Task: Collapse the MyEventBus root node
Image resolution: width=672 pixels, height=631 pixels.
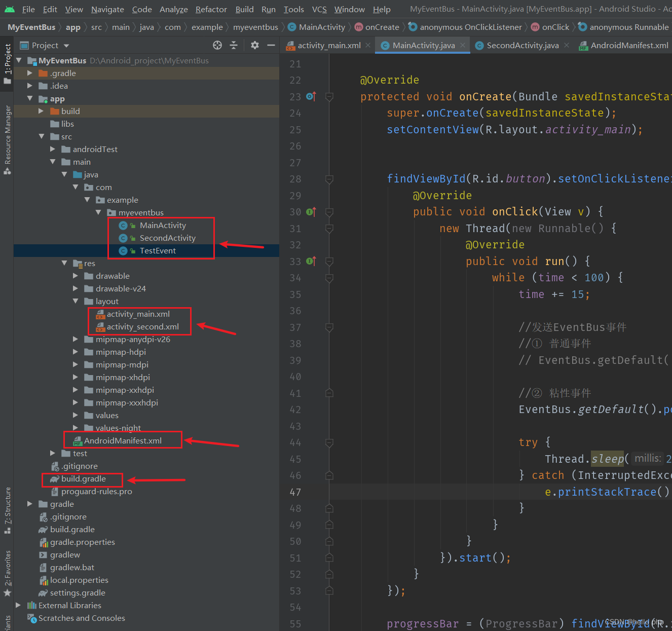Action: tap(19, 60)
